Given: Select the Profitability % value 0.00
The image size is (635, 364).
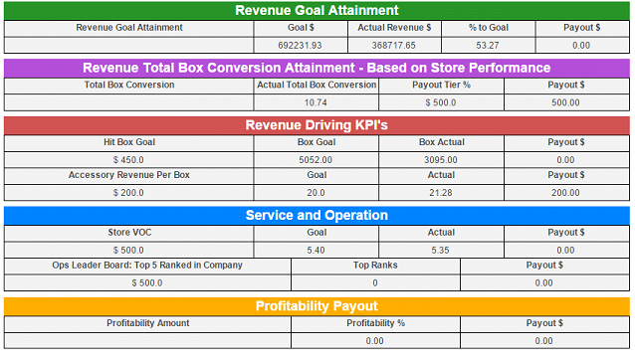Looking at the screenshot, I should [375, 341].
